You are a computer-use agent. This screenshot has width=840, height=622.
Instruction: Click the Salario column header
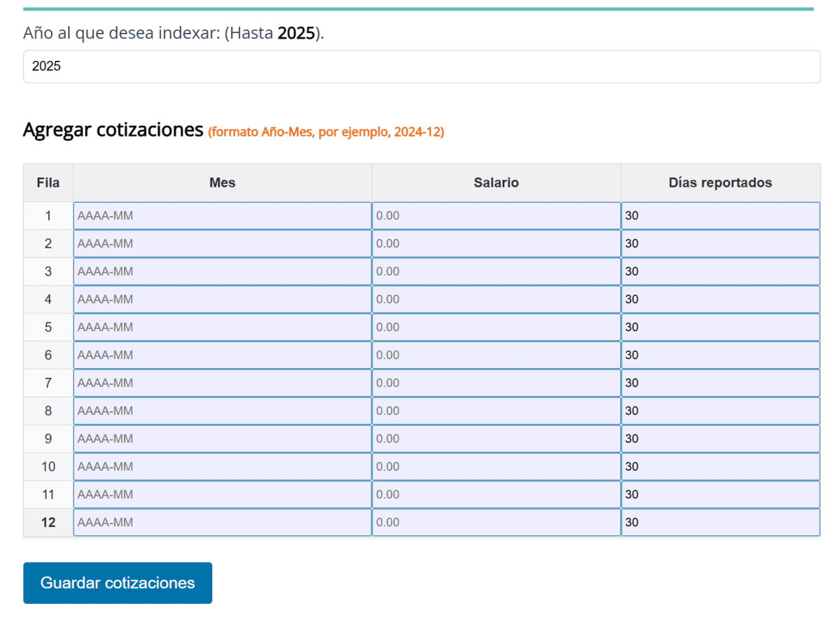click(496, 183)
